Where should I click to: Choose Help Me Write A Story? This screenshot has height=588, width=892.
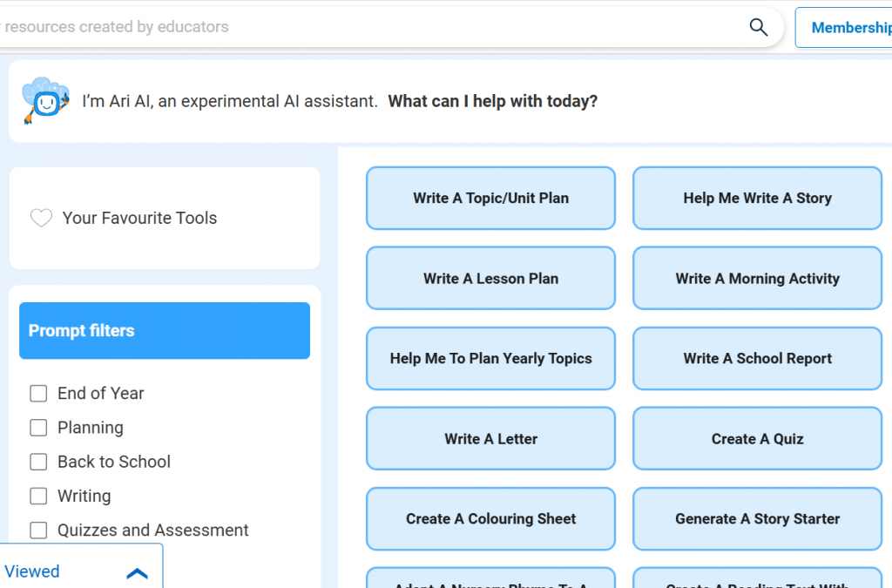click(757, 199)
